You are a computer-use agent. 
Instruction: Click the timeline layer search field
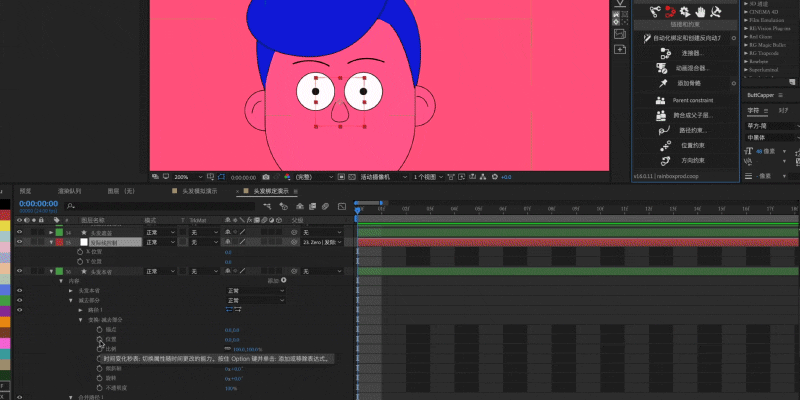click(x=160, y=206)
